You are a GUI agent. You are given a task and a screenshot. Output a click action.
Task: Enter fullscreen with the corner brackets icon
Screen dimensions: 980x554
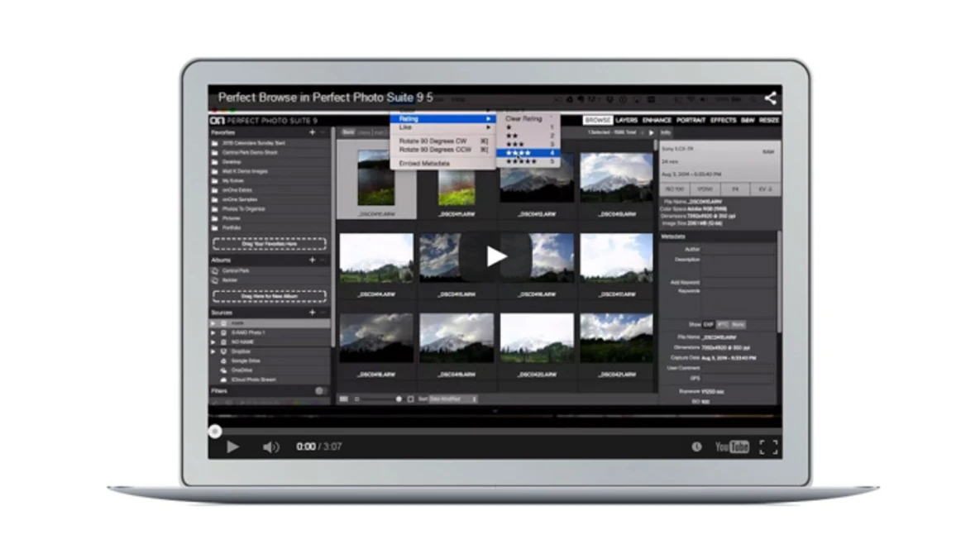(769, 447)
